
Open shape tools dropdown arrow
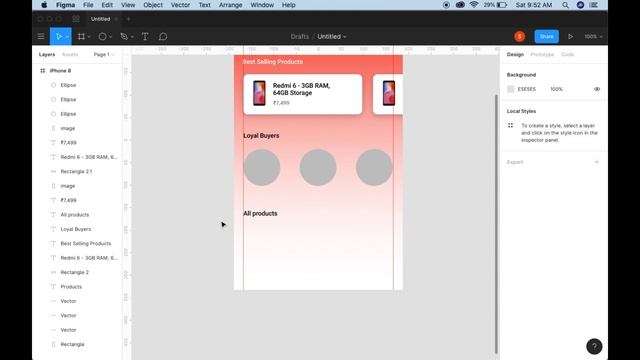(110, 37)
